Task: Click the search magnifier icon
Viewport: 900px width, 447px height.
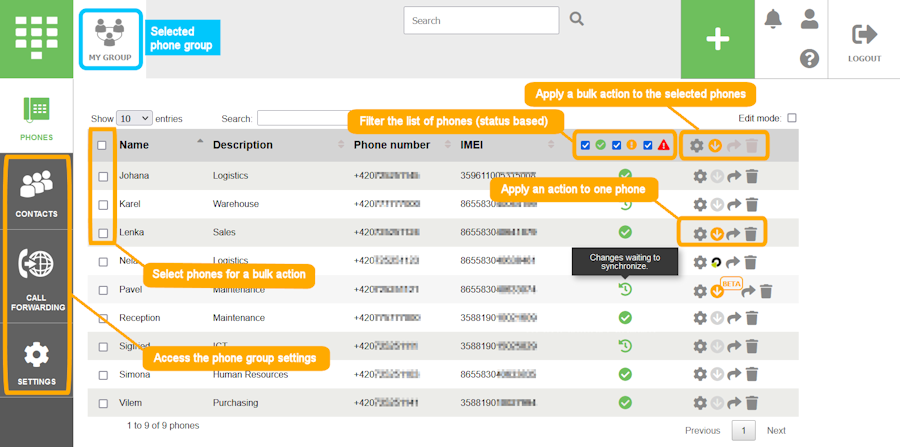Action: [576, 19]
